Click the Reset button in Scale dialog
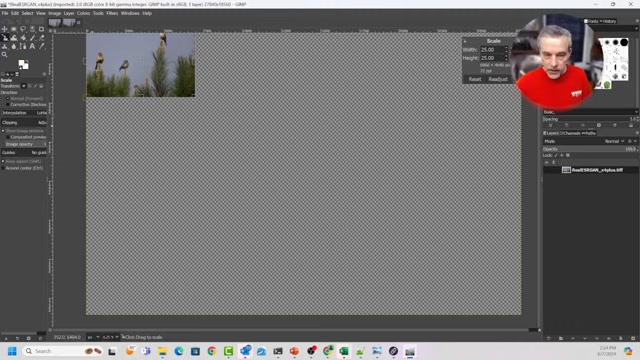The image size is (640, 360). click(x=475, y=79)
